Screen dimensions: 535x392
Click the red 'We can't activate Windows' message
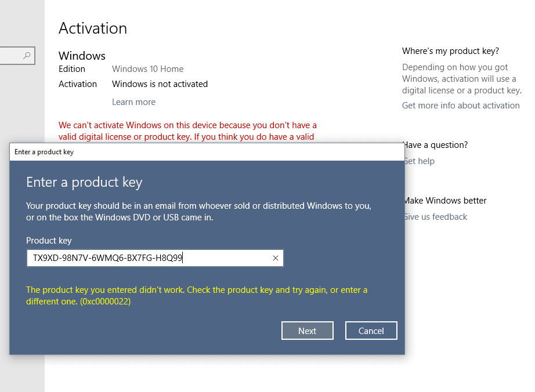(187, 131)
